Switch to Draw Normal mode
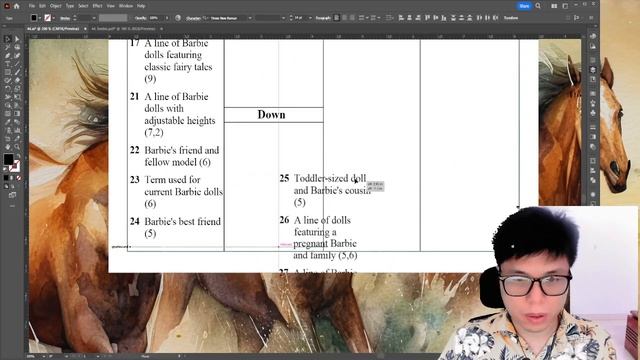This screenshot has width=640, height=360. pyautogui.click(x=7, y=186)
